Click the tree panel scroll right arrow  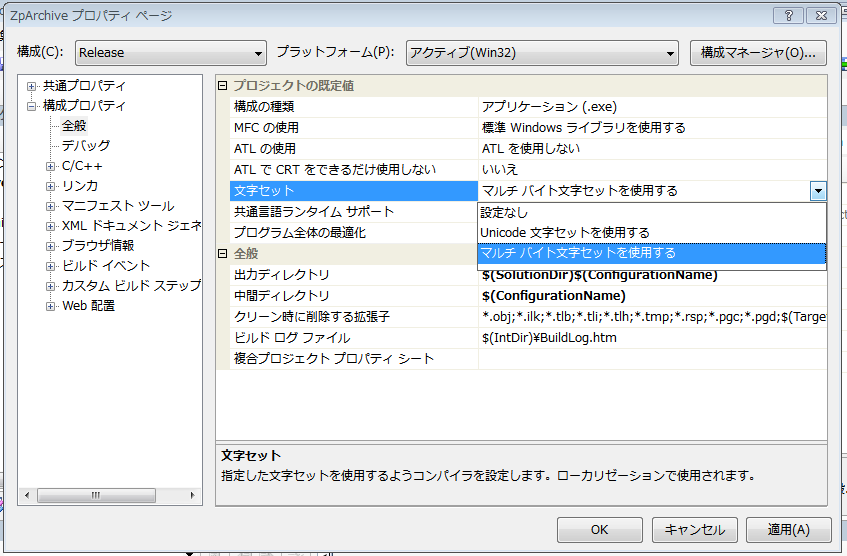[192, 495]
